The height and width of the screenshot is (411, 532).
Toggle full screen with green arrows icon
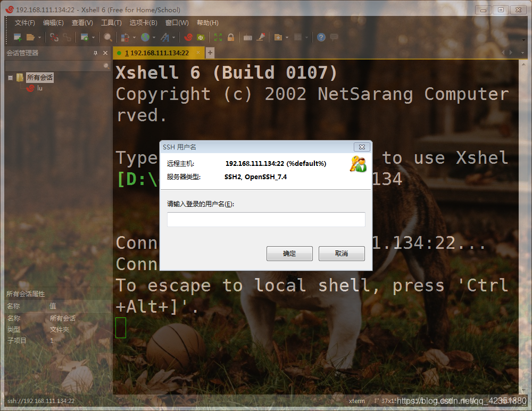click(218, 37)
